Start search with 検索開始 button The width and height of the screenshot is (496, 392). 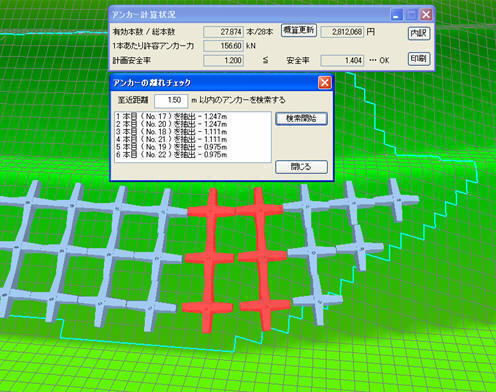[301, 119]
